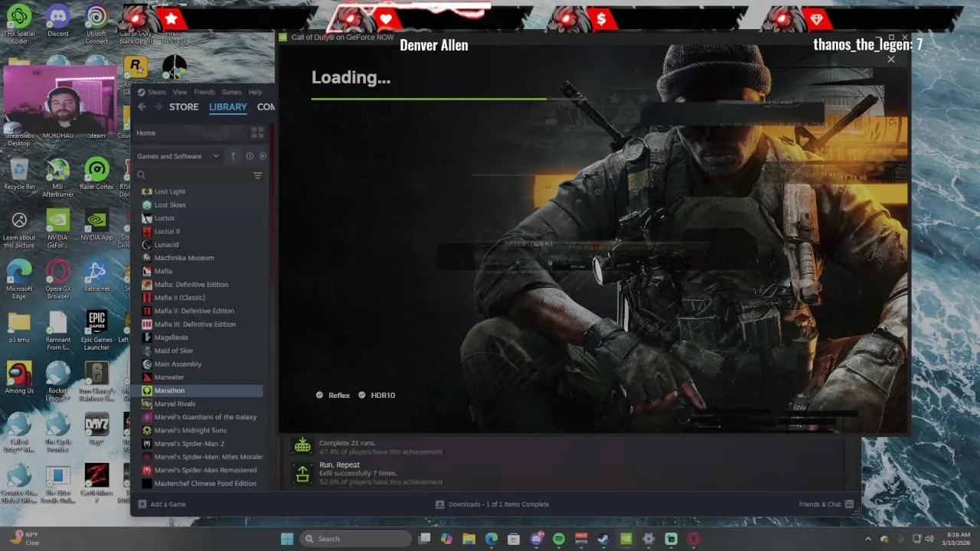Screen dimensions: 980x551
Task: Click the Windows Start button
Action: (x=287, y=539)
